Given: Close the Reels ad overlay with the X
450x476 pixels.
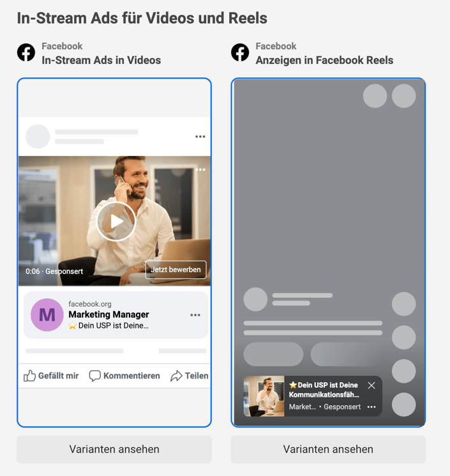Looking at the screenshot, I should (x=371, y=385).
